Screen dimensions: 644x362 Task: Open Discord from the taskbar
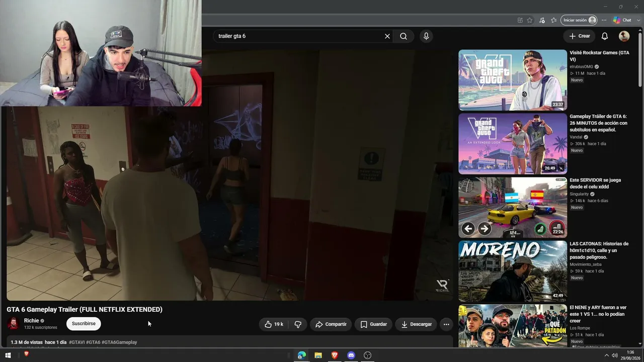(x=351, y=355)
